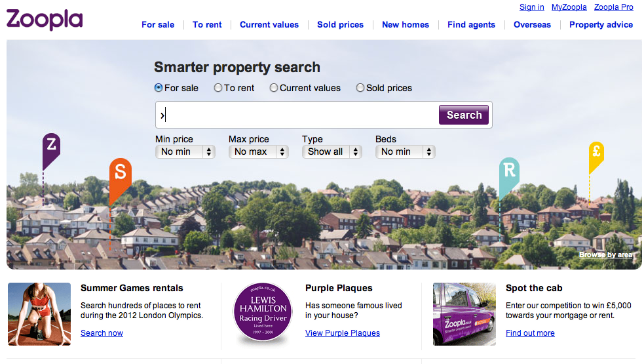Click the Zoopla logo
The image size is (644, 364).
45,18
